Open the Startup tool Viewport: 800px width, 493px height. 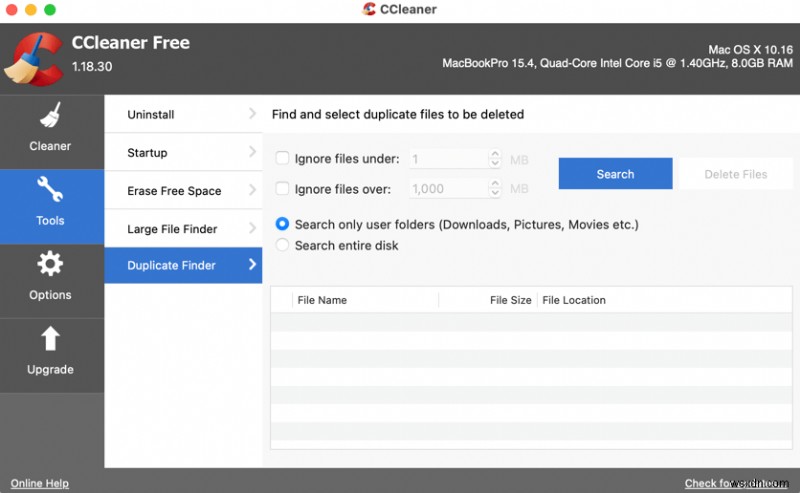click(x=183, y=152)
